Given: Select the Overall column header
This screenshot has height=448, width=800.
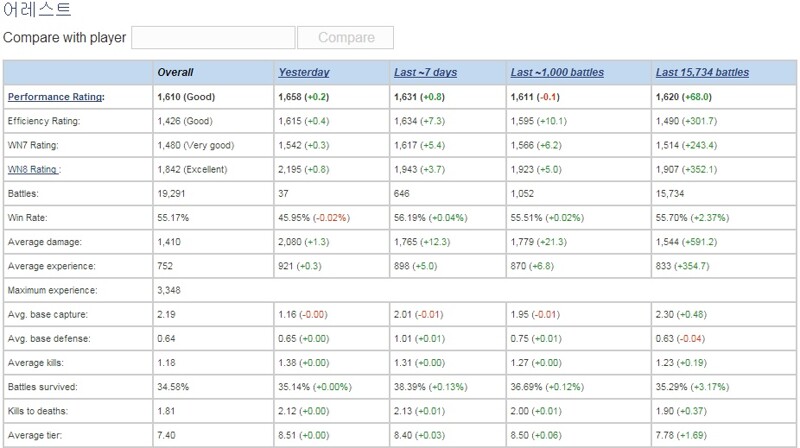Looking at the screenshot, I should (175, 72).
